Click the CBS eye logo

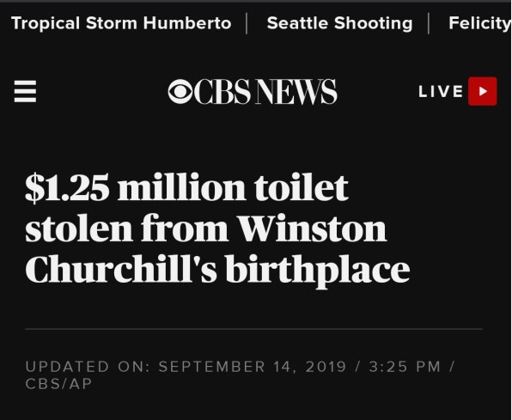point(180,91)
